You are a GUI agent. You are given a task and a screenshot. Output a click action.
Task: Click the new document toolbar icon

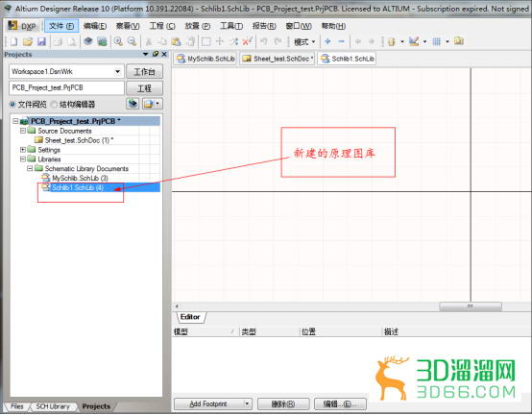13,41
